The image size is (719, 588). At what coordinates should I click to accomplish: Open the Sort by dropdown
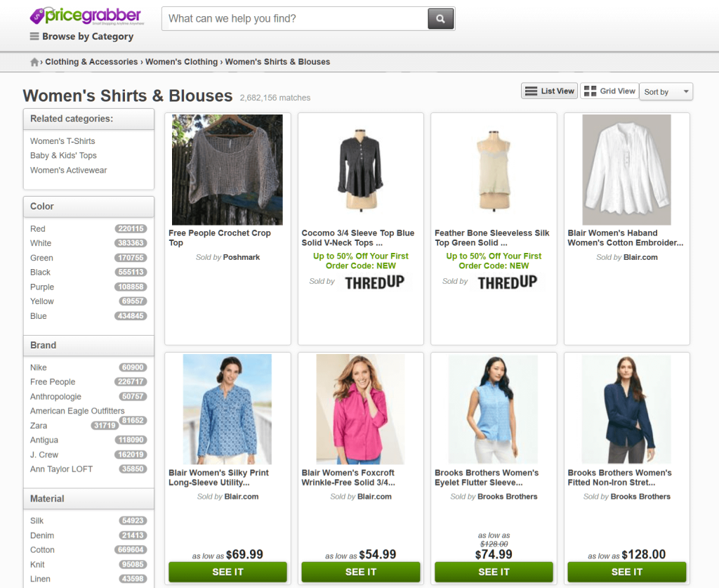(665, 91)
